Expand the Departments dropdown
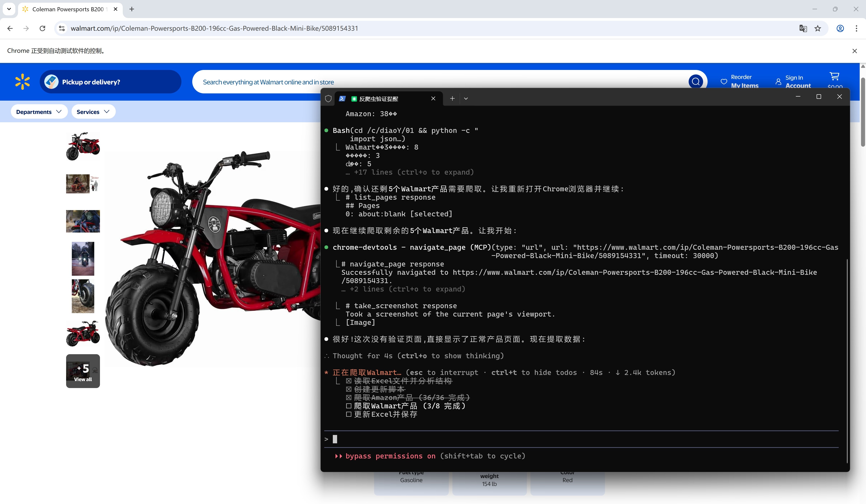 point(39,112)
